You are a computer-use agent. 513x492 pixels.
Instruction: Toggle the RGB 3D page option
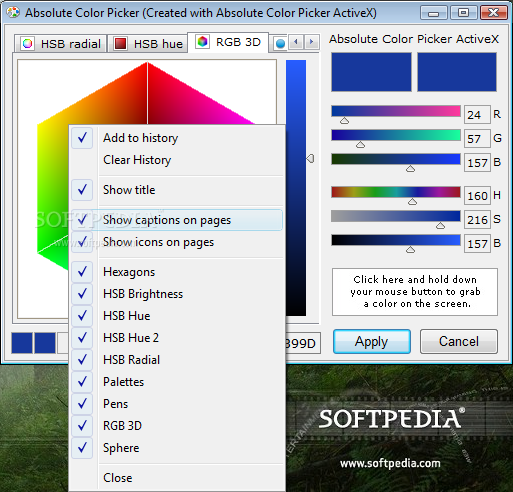[177, 426]
